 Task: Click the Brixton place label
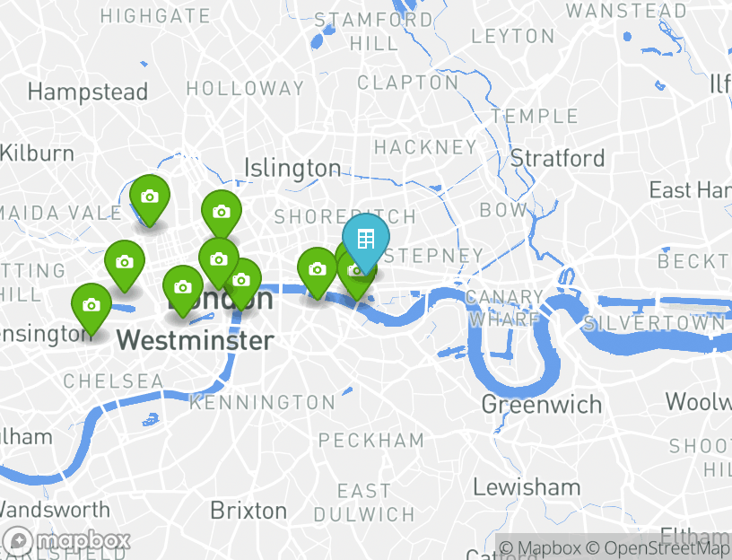click(248, 511)
